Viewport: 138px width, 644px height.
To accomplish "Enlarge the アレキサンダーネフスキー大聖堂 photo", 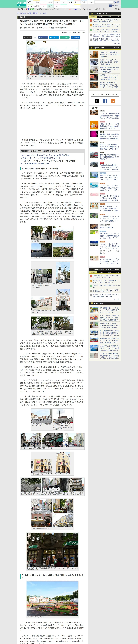I will click(x=63, y=299).
